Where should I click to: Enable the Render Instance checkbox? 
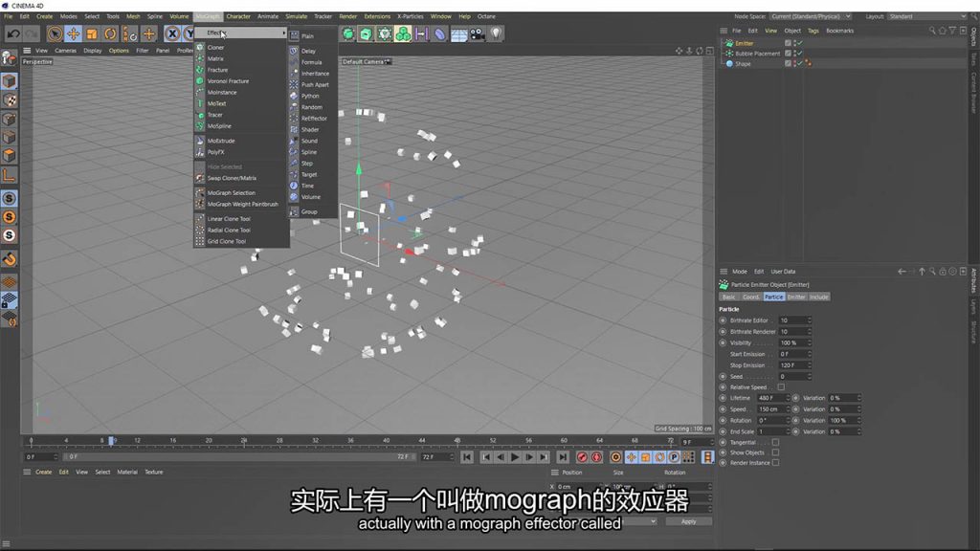775,463
